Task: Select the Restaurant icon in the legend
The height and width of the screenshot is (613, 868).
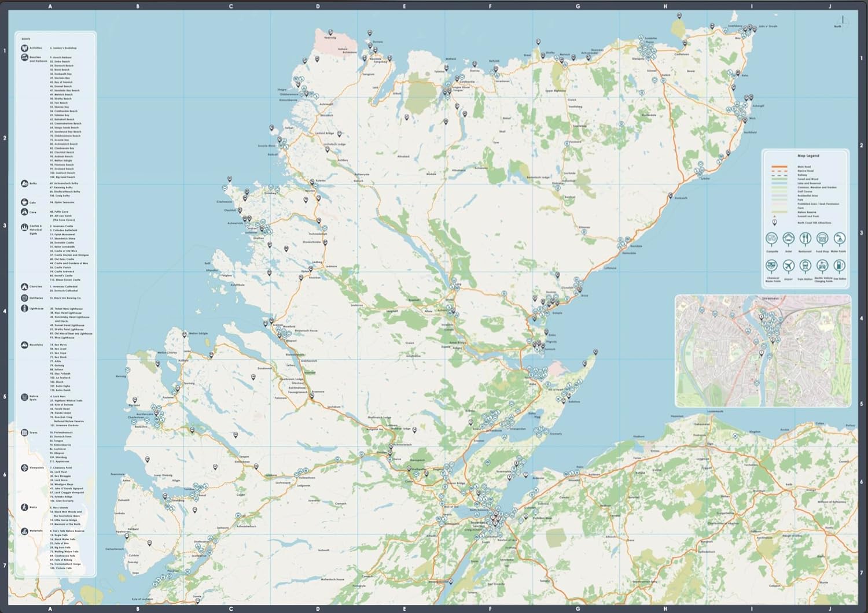Action: pyautogui.click(x=805, y=239)
